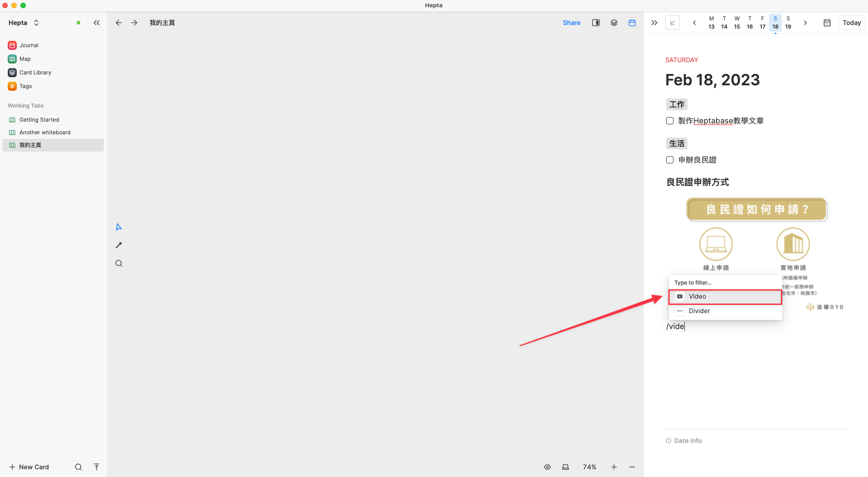The image size is (868, 477).
Task: Check the 製作Heptabase教學文章 task checkbox
Action: point(670,121)
